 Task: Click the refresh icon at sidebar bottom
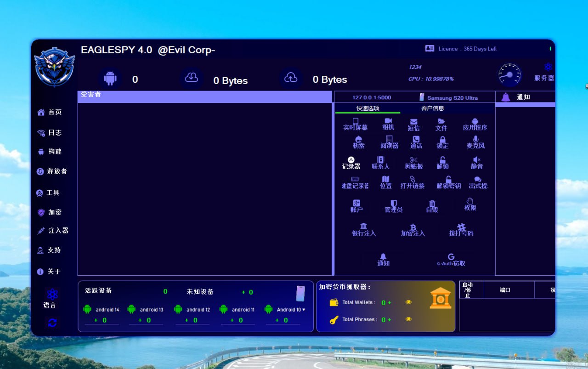click(52, 323)
